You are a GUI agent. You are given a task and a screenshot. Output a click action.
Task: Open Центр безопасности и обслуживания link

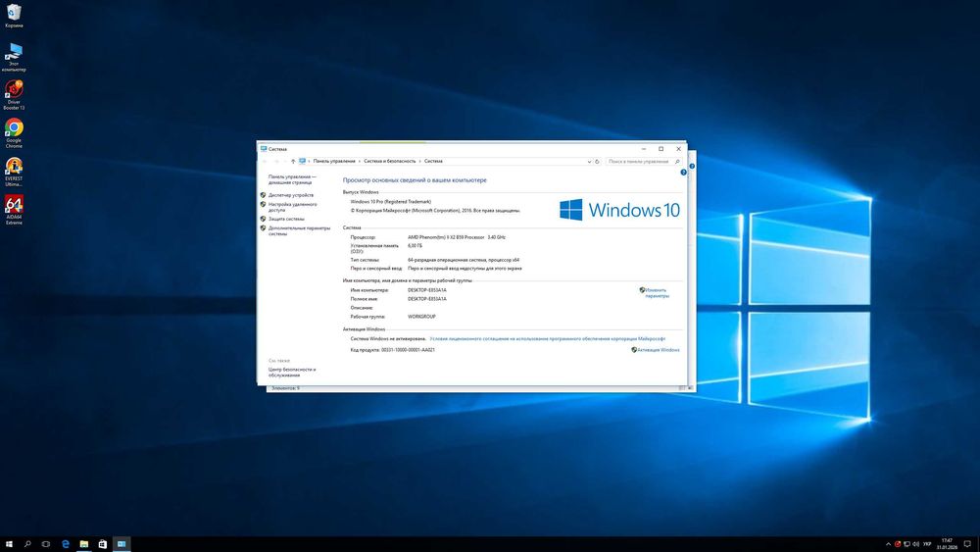(x=292, y=373)
